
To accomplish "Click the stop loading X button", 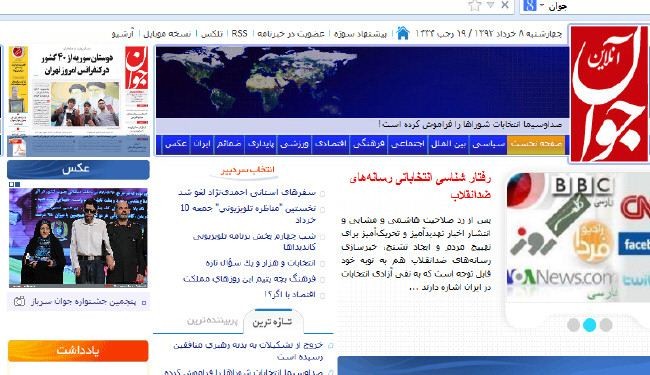I will 505,5.
